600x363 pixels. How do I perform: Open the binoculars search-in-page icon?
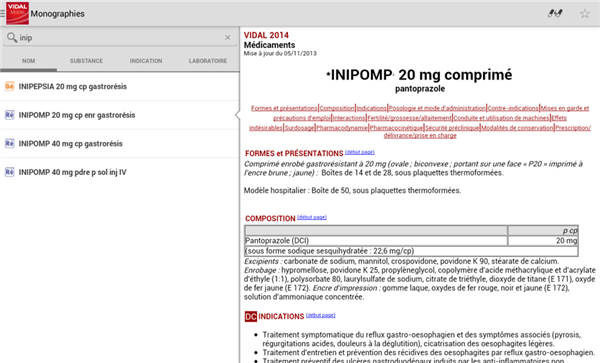click(x=554, y=14)
